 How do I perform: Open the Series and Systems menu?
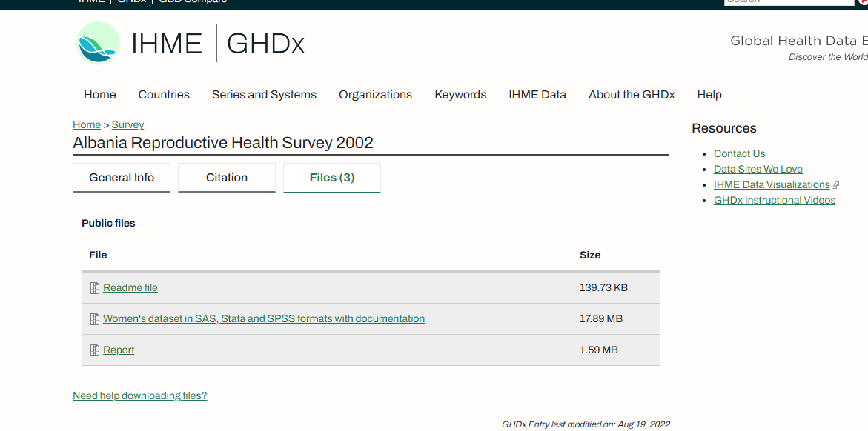(x=264, y=95)
